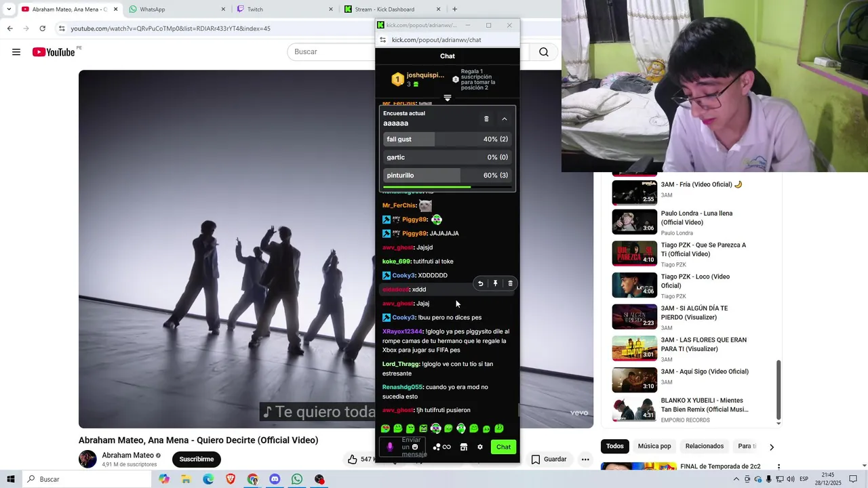
Task: Open Abraham Mateo channel name link
Action: (127, 455)
